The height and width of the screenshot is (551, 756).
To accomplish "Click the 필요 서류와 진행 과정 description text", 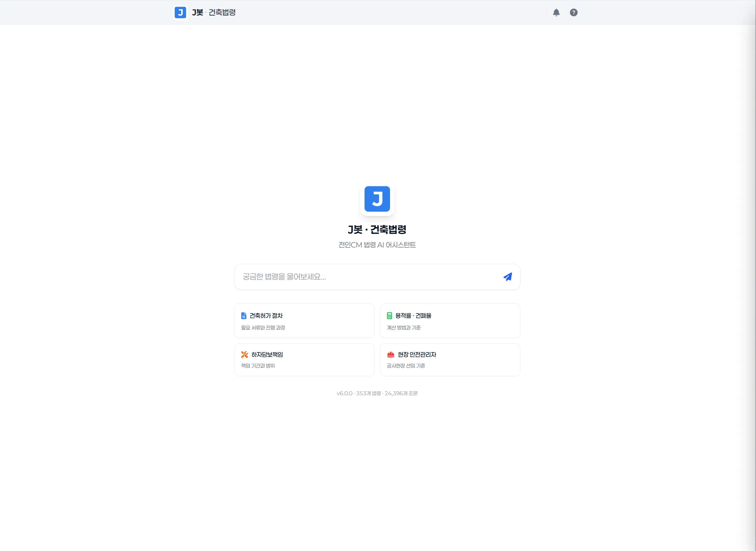I will pos(263,328).
